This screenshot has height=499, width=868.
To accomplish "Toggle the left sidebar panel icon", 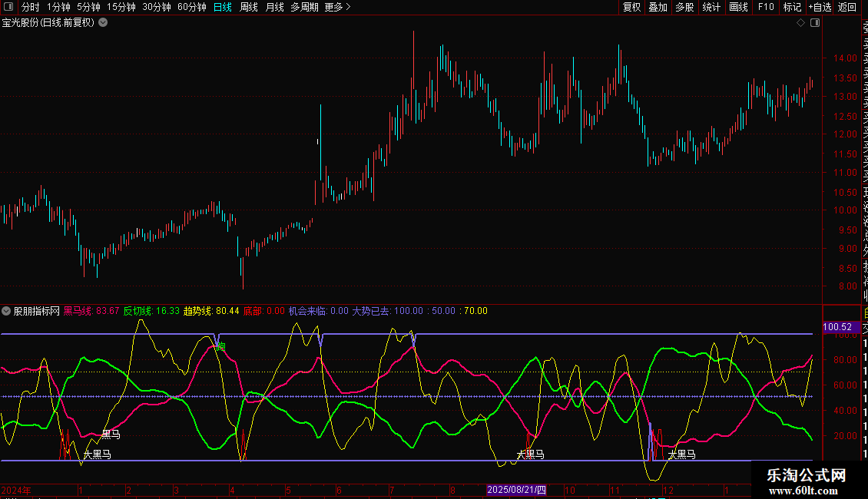I will click(8, 8).
